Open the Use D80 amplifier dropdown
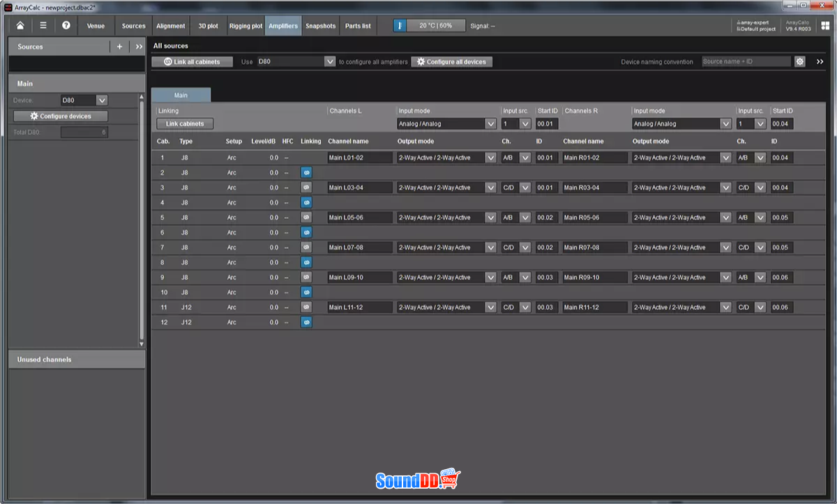Image resolution: width=837 pixels, height=504 pixels. [296, 61]
